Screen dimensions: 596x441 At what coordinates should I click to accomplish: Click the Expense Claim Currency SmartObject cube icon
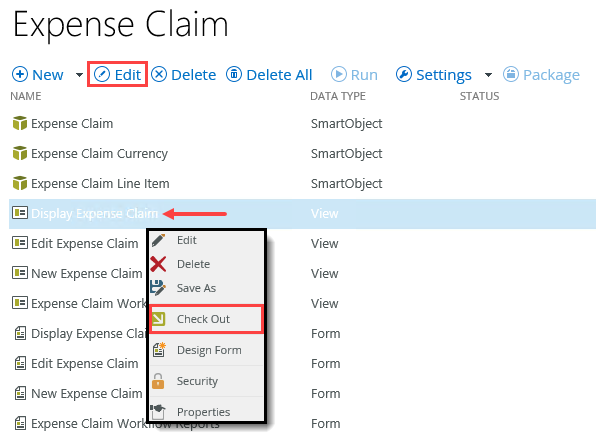pos(20,153)
